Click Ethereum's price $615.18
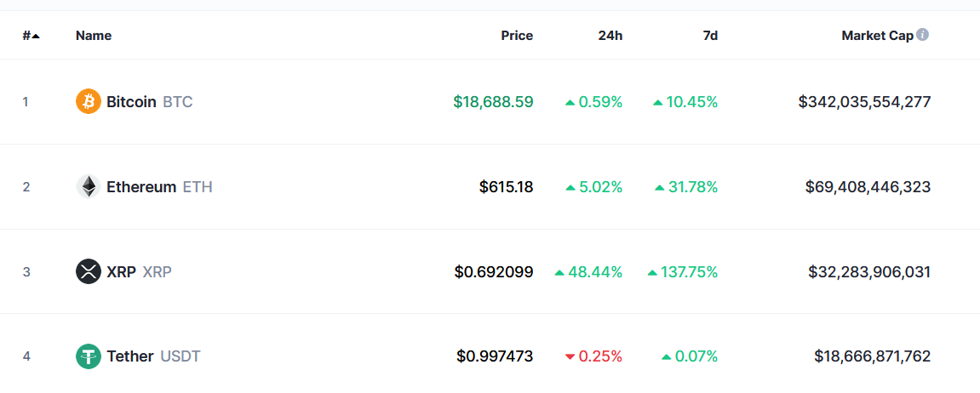 coord(506,187)
